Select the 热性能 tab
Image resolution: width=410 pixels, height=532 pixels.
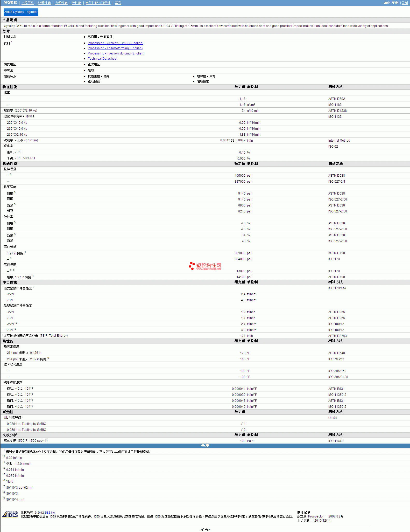76,3
